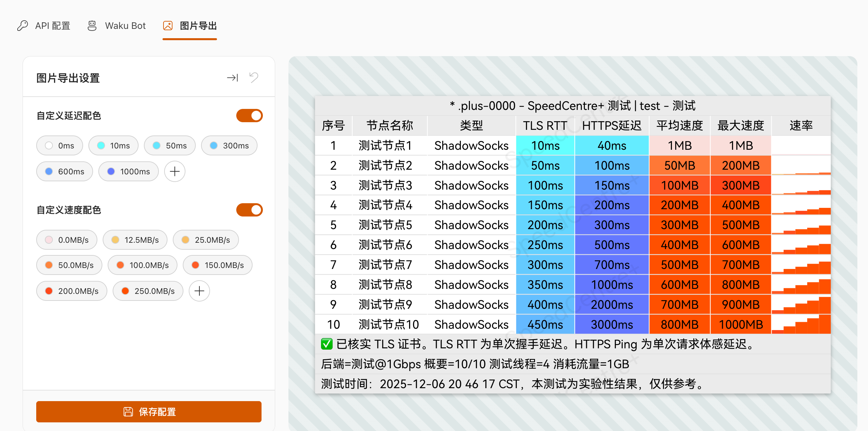Click the 保存配置 button

149,411
